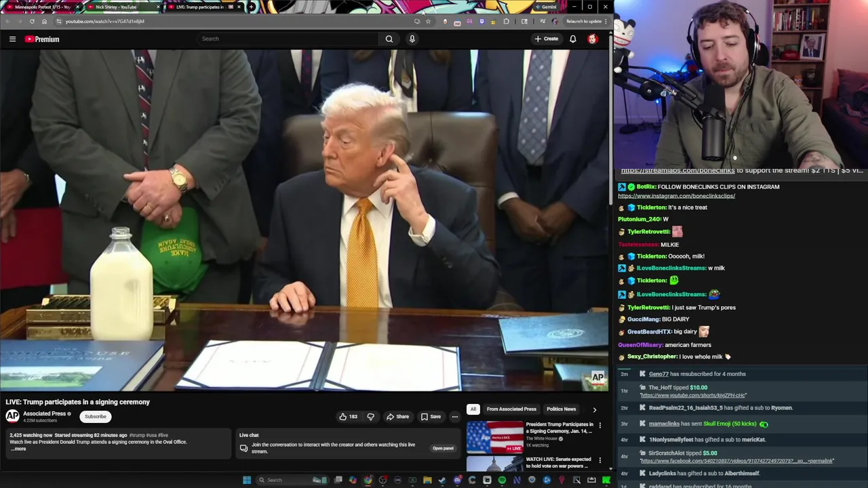Screen dimensions: 868x488
Task: Save the video to a playlist
Action: coord(431,417)
